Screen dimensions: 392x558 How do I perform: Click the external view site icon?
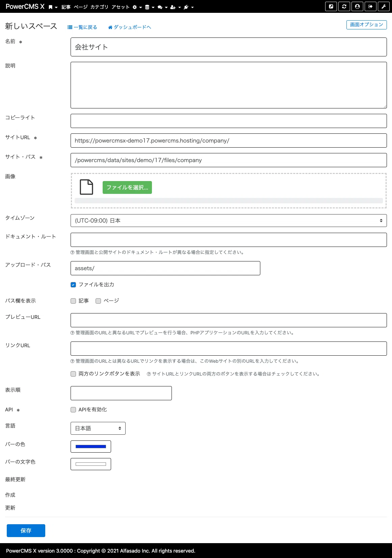tap(331, 6)
